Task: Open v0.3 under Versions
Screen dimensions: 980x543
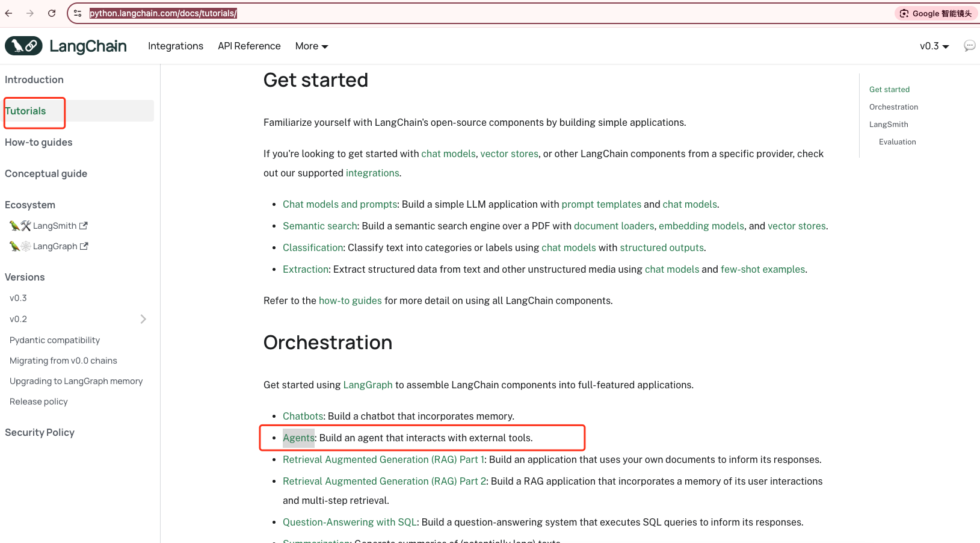Action: point(18,298)
